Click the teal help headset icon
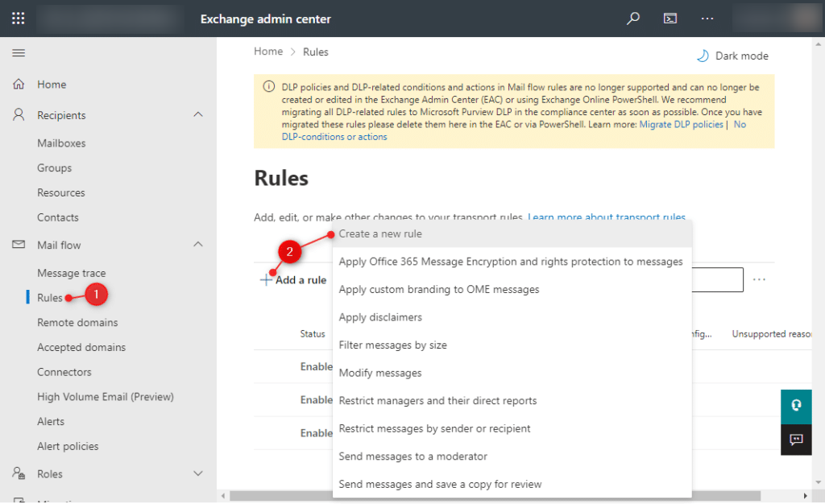 796,405
